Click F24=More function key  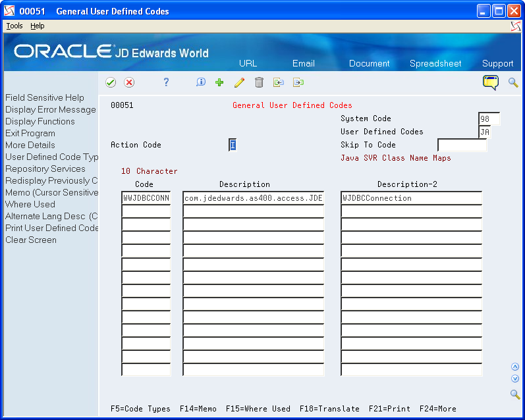437,409
